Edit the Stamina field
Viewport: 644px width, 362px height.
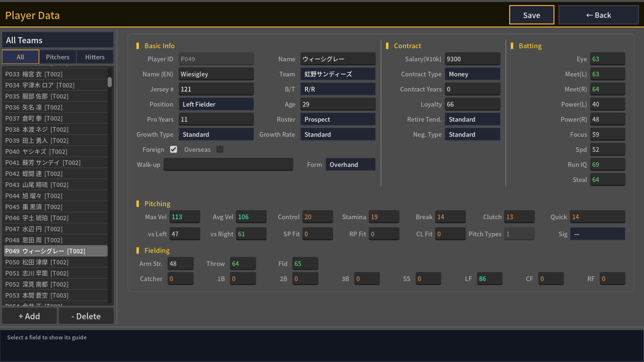tap(384, 217)
